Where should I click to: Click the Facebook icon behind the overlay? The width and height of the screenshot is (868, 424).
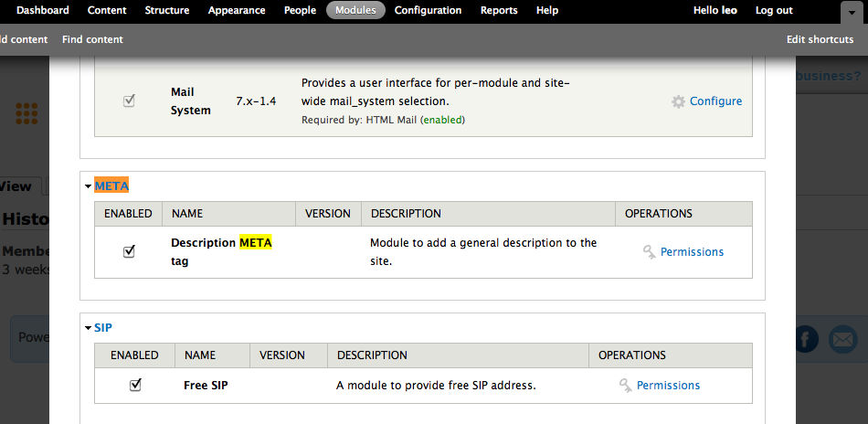[x=807, y=339]
